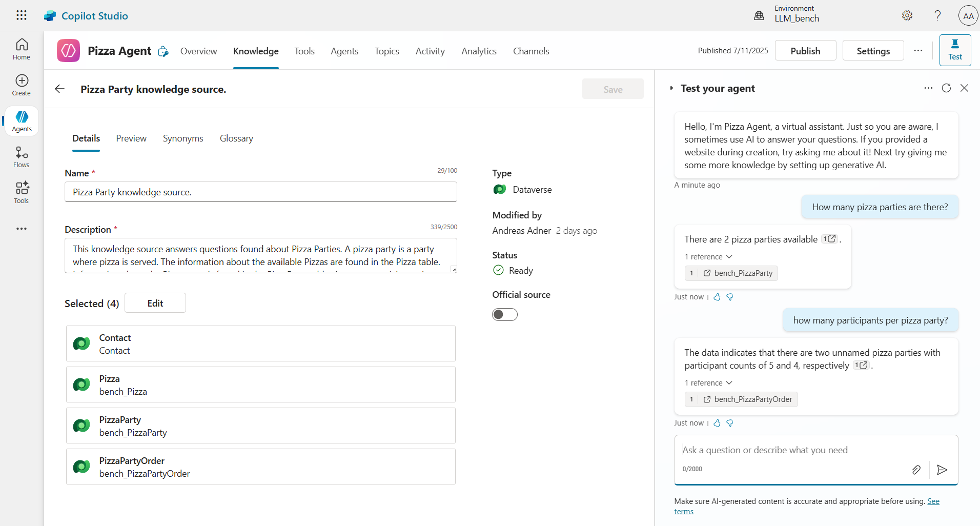Viewport: 980px width, 526px height.
Task: Click into the Description text area
Action: tap(260, 255)
